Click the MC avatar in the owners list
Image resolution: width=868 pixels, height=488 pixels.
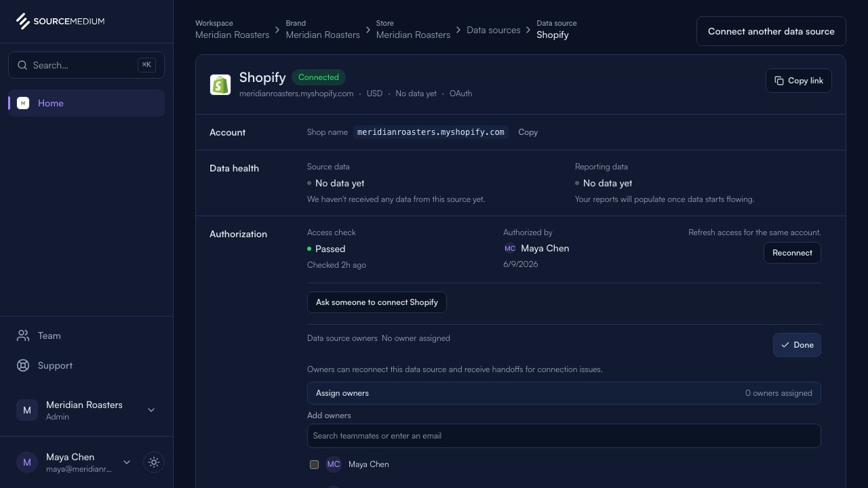click(334, 464)
